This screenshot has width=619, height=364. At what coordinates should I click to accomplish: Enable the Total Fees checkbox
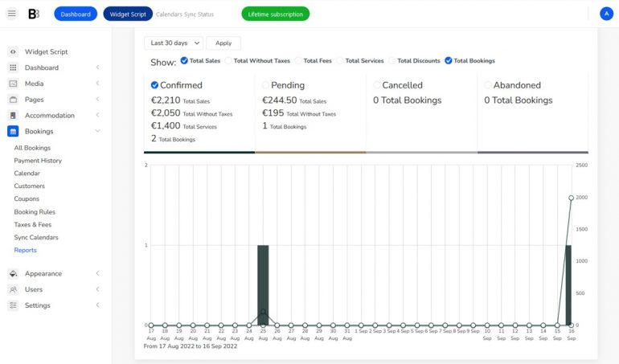coord(298,60)
